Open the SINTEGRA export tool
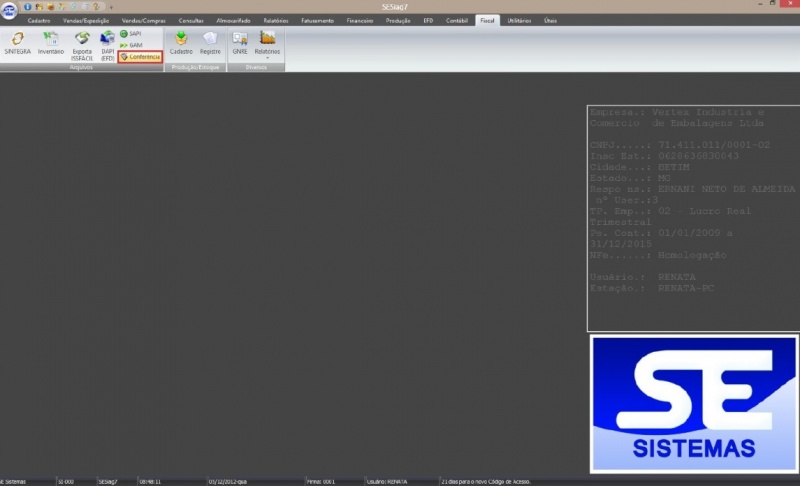The height and width of the screenshot is (486, 800). tap(17, 43)
